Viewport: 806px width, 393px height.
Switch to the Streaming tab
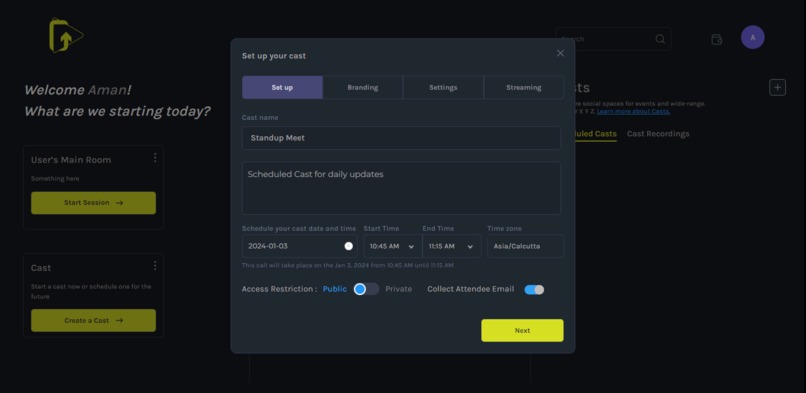pyautogui.click(x=523, y=87)
